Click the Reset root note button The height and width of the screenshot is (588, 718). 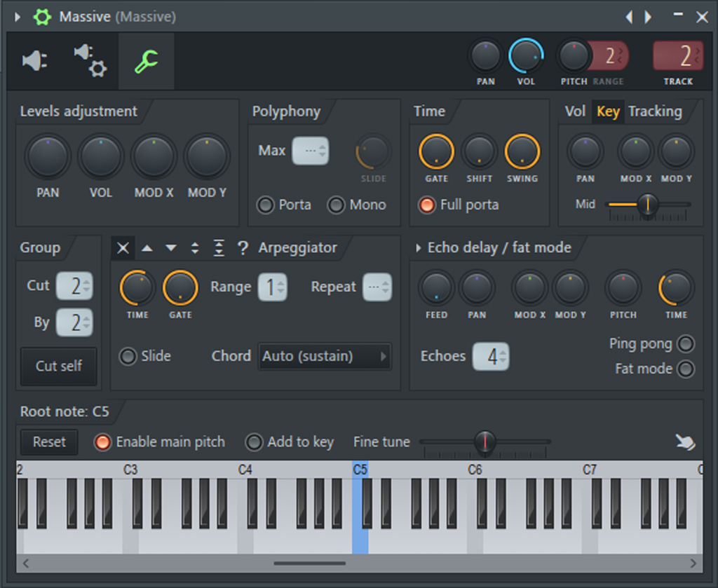pyautogui.click(x=49, y=442)
